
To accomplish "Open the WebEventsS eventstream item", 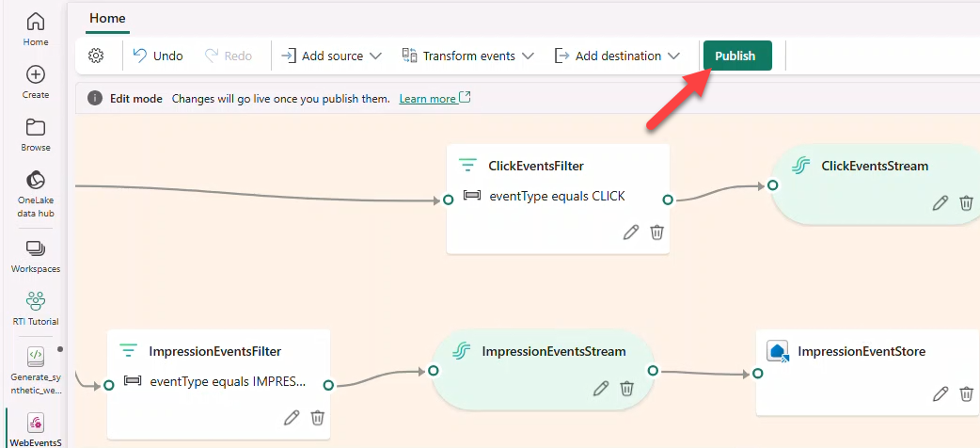I will coord(36,430).
